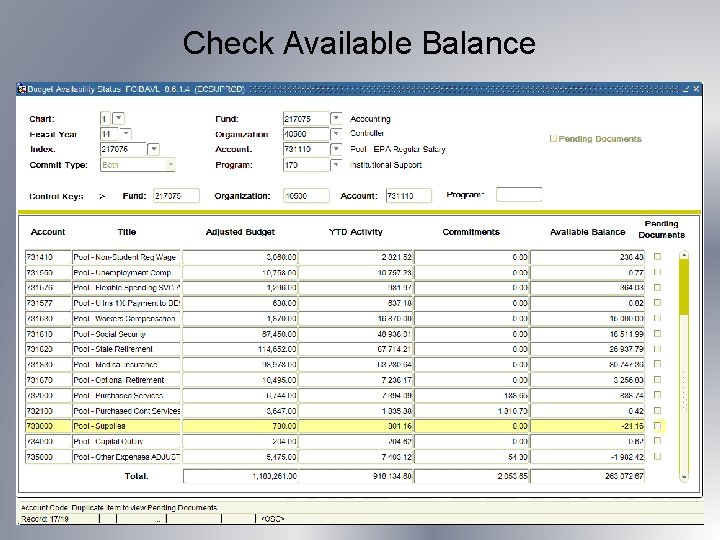
Task: Open the Account lookup dropdown arrow
Action: tap(337, 149)
